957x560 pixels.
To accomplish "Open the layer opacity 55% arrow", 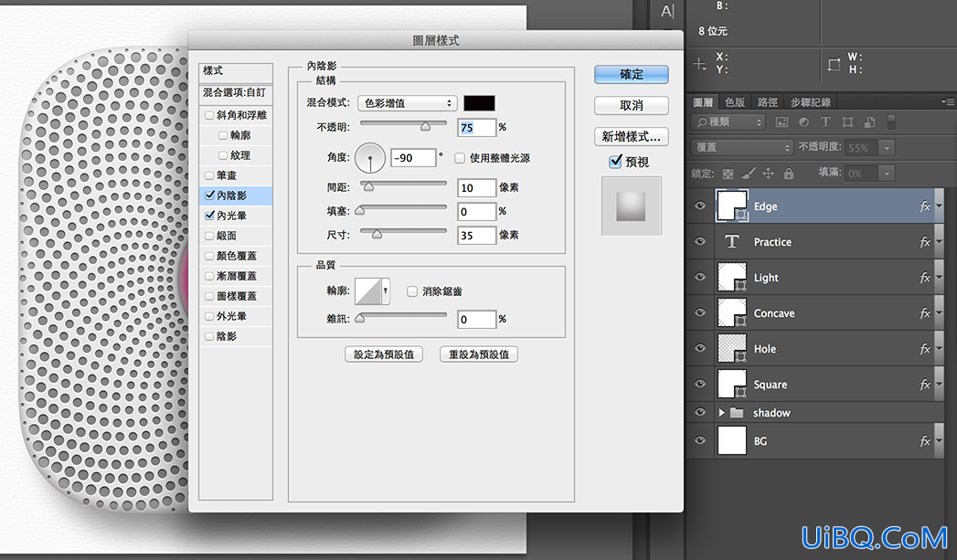I will click(x=887, y=148).
